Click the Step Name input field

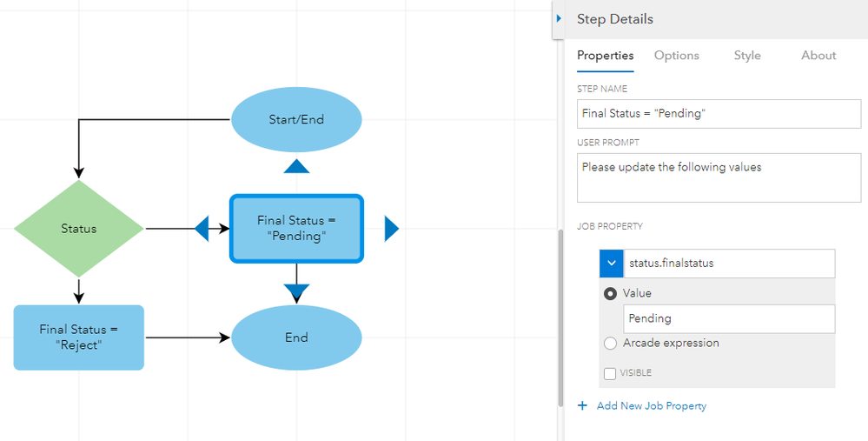(719, 114)
